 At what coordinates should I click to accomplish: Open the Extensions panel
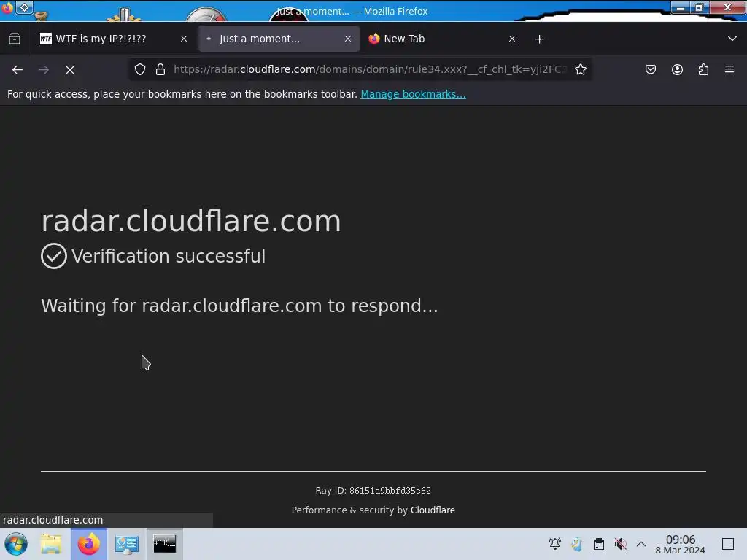click(703, 69)
